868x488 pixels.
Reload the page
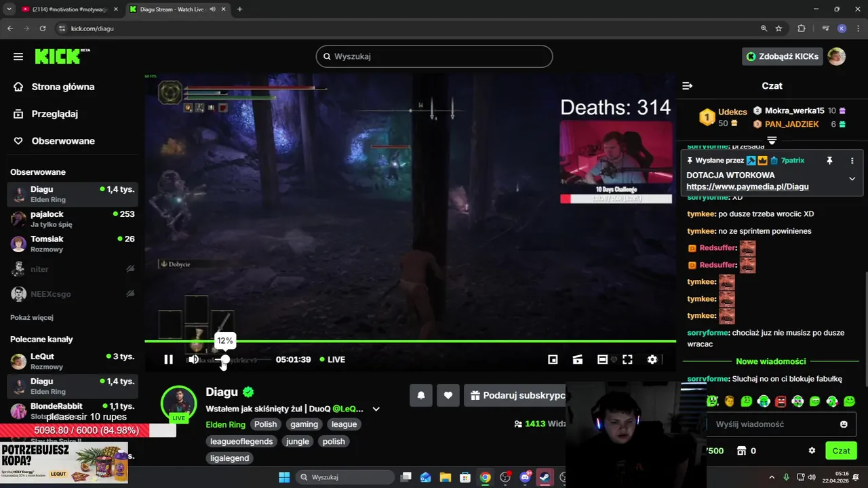[43, 28]
